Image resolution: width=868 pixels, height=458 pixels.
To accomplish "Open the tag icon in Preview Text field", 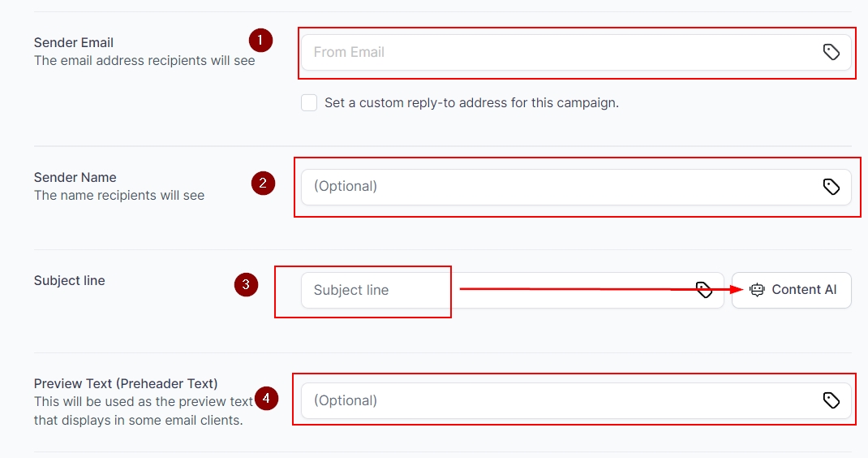I will coord(831,400).
